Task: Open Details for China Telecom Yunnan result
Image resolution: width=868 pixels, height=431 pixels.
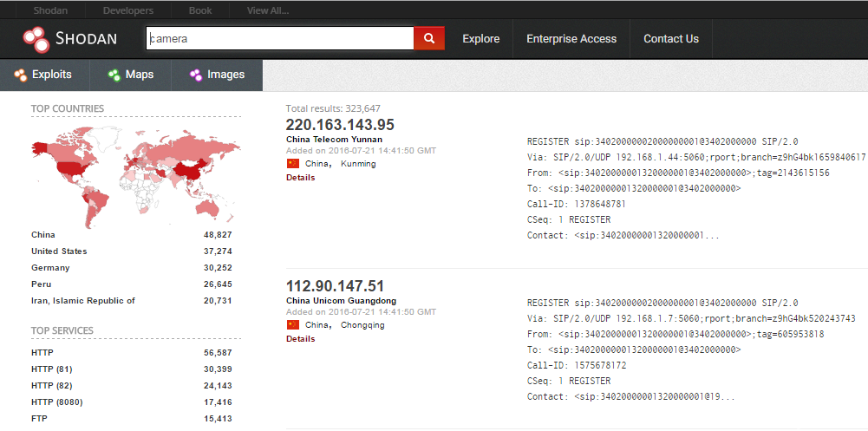Action: [301, 178]
